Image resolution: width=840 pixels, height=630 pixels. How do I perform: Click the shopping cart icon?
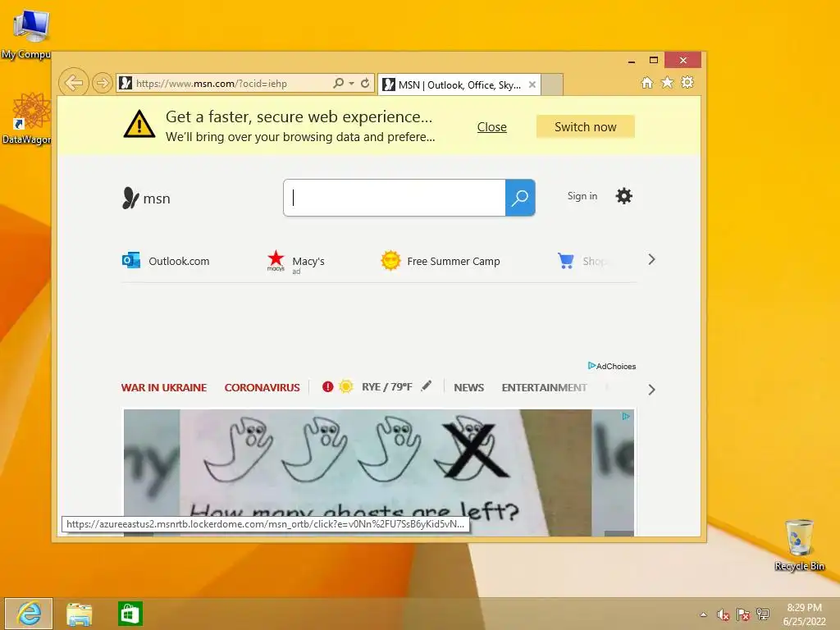point(566,261)
